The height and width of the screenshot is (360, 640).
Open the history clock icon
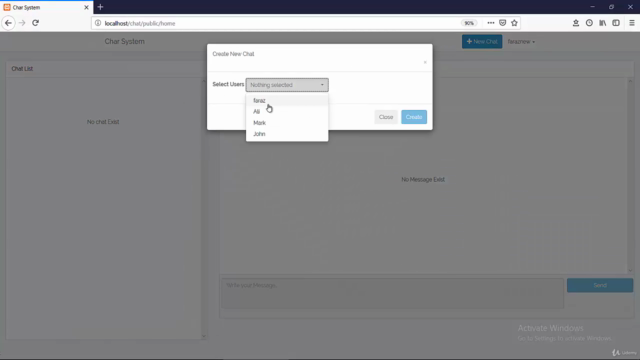pyautogui.click(x=589, y=23)
